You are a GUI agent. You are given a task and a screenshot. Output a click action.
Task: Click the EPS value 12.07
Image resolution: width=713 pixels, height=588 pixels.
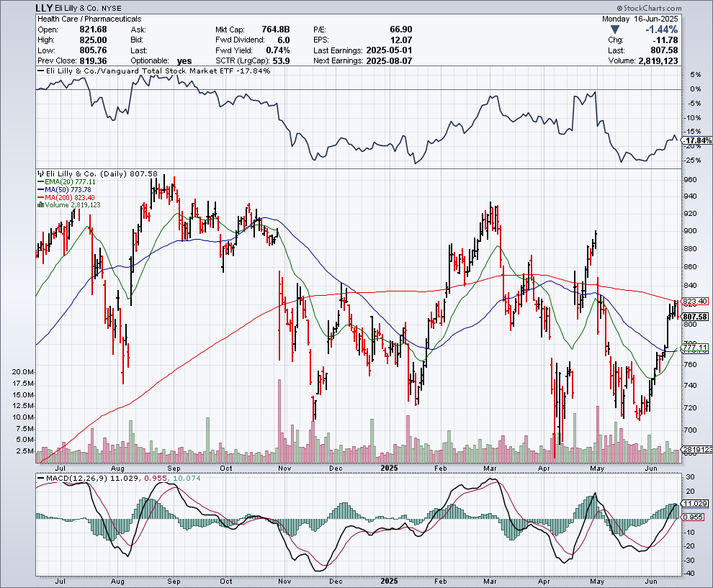(401, 40)
